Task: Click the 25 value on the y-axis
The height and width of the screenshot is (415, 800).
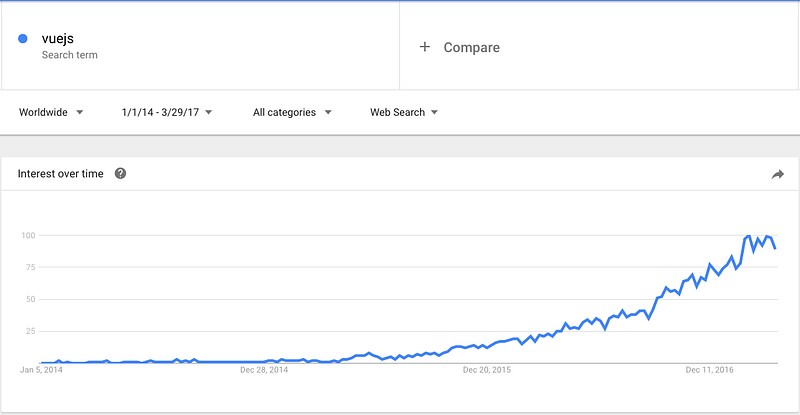Action: 31,331
